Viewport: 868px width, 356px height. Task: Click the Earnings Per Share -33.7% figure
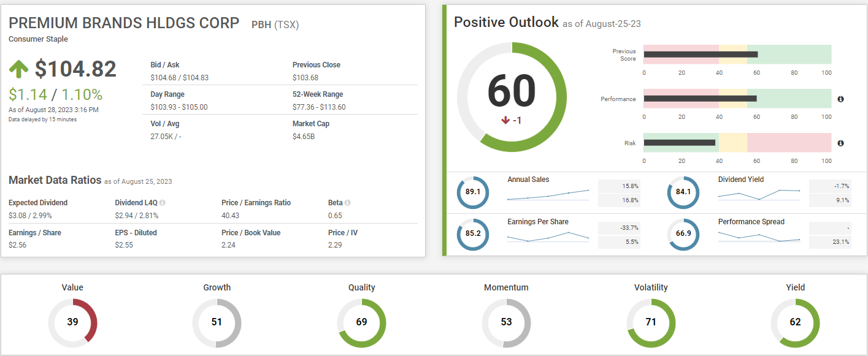pyautogui.click(x=629, y=227)
